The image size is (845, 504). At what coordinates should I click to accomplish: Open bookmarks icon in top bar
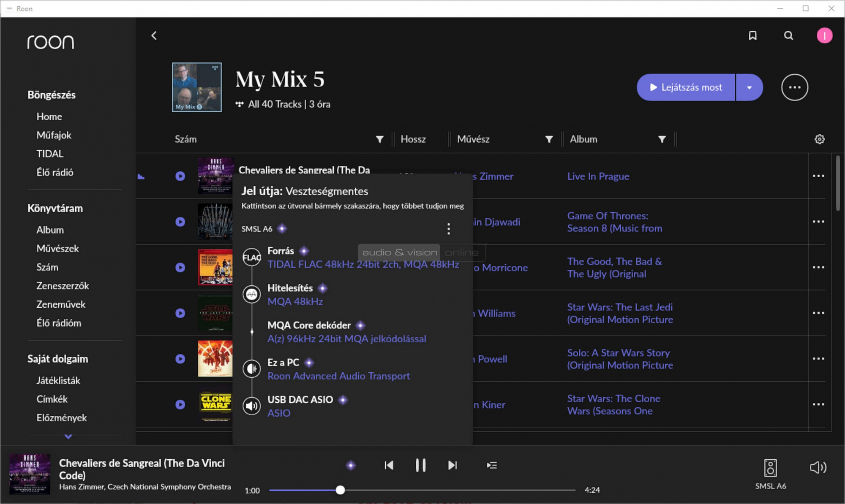tap(752, 35)
